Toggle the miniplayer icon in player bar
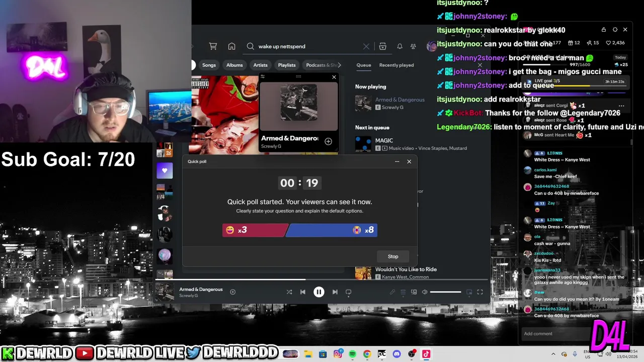The image size is (644, 362). click(x=469, y=292)
